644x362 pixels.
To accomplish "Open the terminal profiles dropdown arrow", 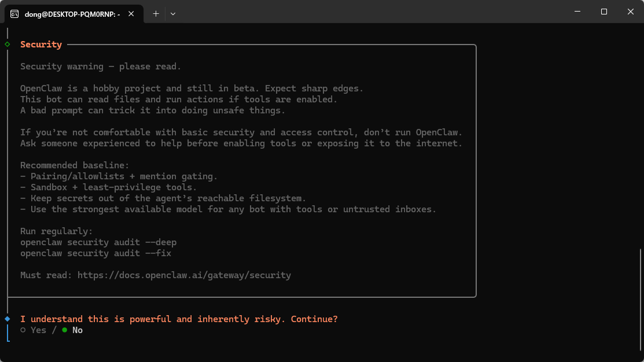I will 173,13.
